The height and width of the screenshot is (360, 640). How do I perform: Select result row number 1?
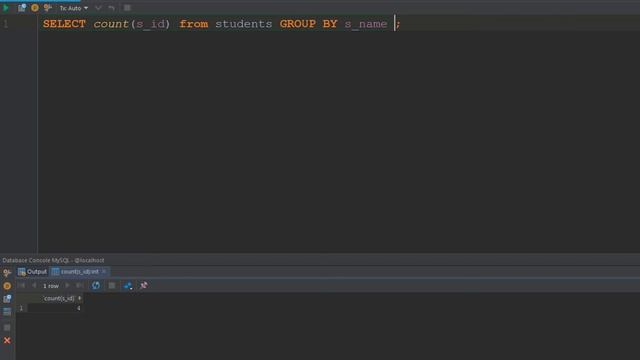[21, 308]
